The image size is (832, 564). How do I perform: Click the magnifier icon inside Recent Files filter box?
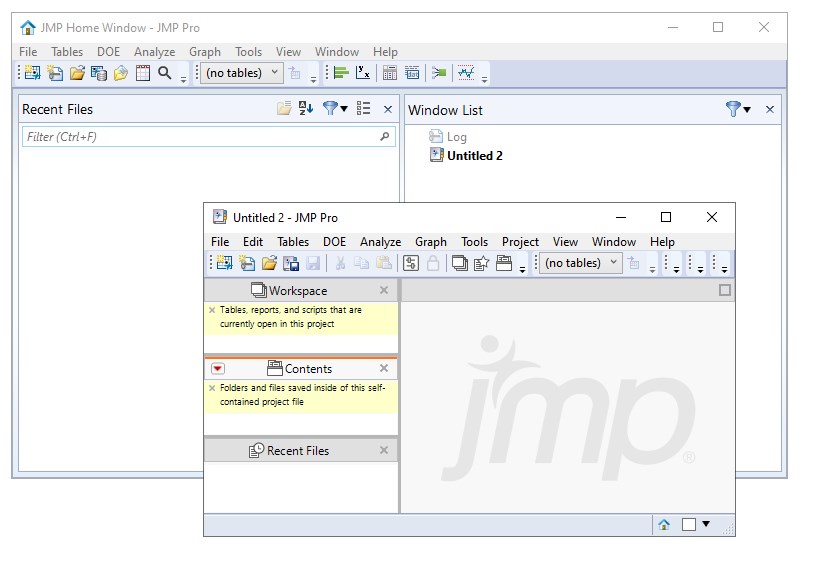click(385, 136)
